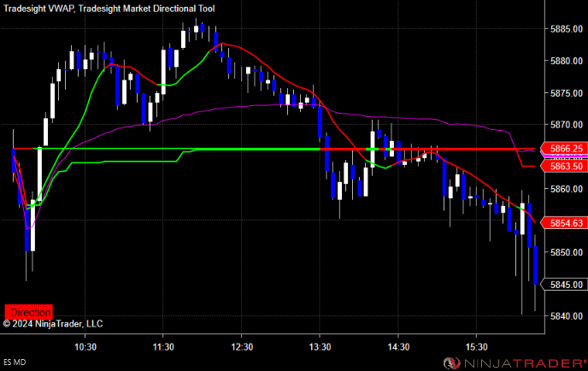Select the 5854.63 price marker
The width and height of the screenshot is (588, 371).
pyautogui.click(x=563, y=223)
